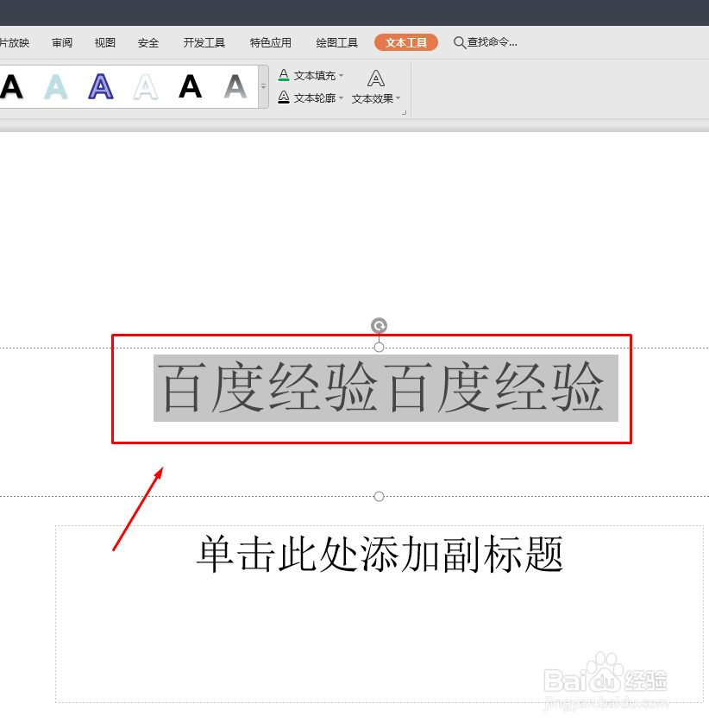
Task: Open the 文本填充 dropdown arrow
Action: tap(342, 75)
